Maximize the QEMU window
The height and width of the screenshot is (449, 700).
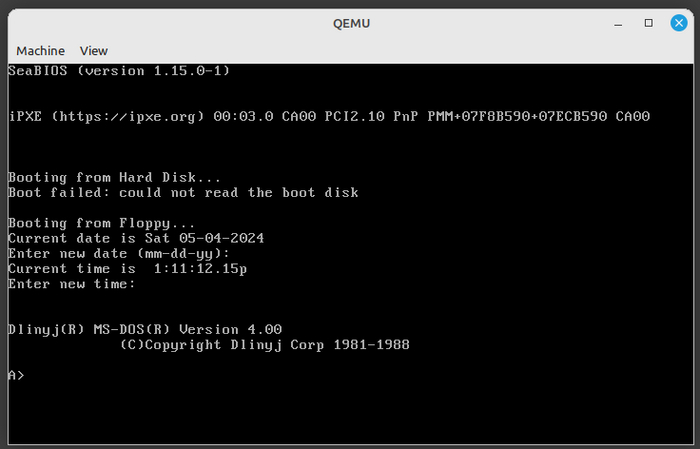(649, 22)
